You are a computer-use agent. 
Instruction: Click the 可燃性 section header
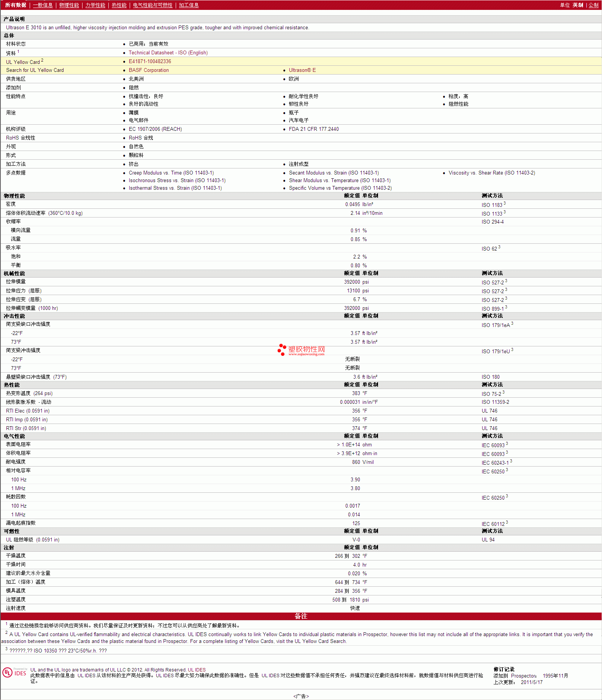[12, 531]
